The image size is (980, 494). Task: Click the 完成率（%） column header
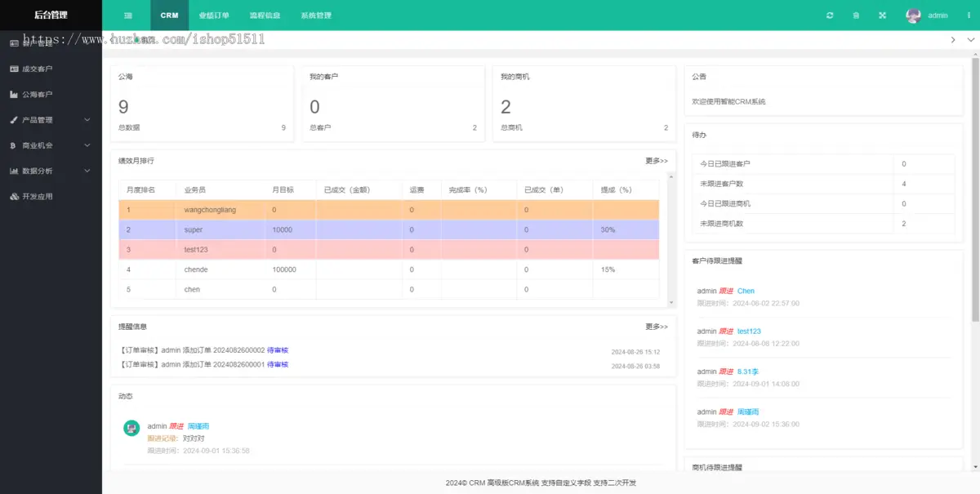tap(479, 190)
